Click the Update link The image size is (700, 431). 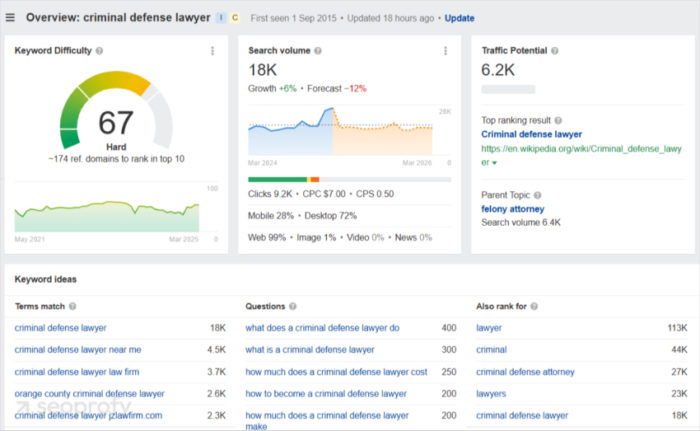[459, 18]
